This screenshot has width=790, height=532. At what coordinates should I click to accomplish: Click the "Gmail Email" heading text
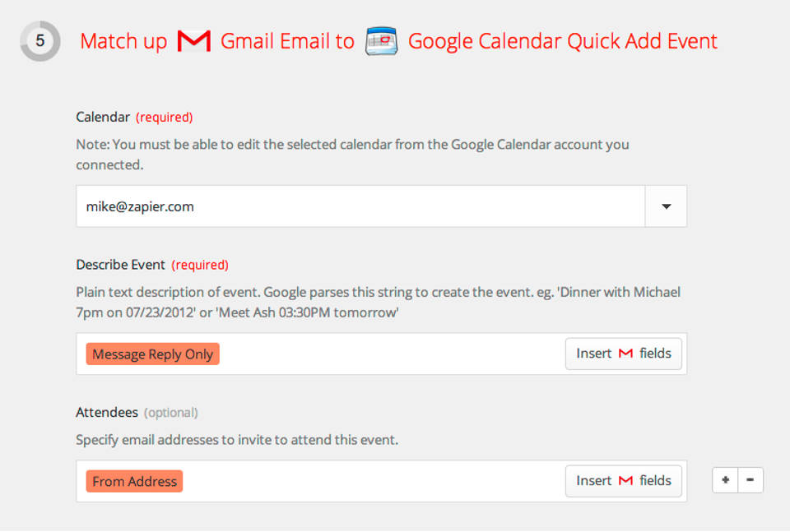pyautogui.click(x=287, y=41)
